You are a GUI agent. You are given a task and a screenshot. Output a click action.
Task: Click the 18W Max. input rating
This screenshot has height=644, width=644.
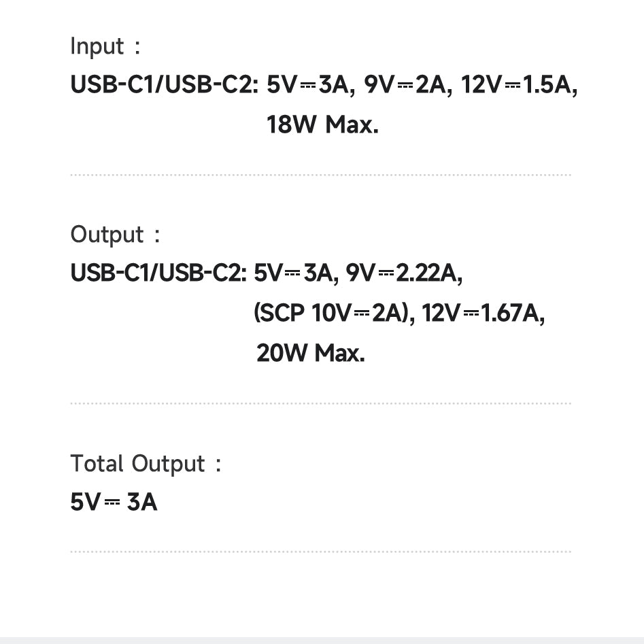(x=322, y=124)
